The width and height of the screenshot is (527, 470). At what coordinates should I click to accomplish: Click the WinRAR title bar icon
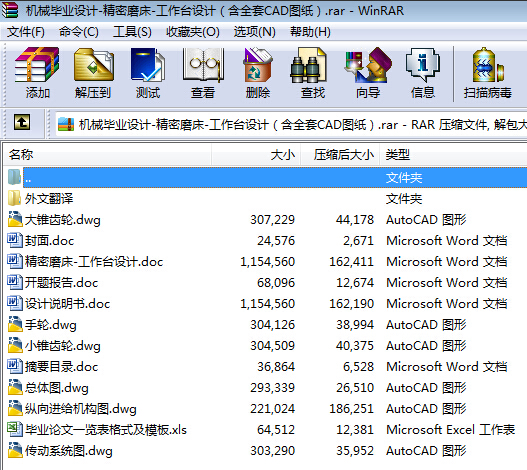9,10
